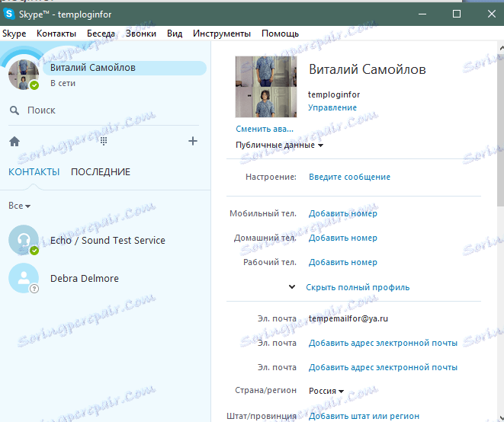Add home phone number link
Viewport: 504px width, 422px height.
click(x=342, y=238)
